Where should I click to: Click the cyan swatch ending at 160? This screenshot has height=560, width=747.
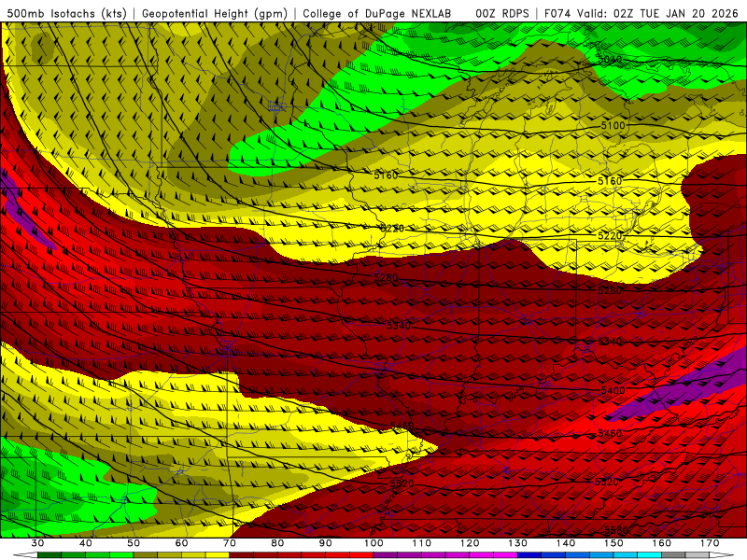[650, 554]
